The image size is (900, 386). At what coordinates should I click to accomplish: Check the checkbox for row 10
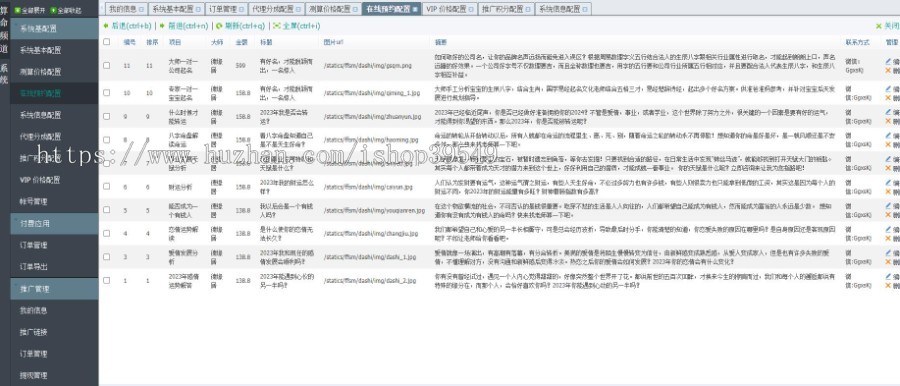click(106, 92)
